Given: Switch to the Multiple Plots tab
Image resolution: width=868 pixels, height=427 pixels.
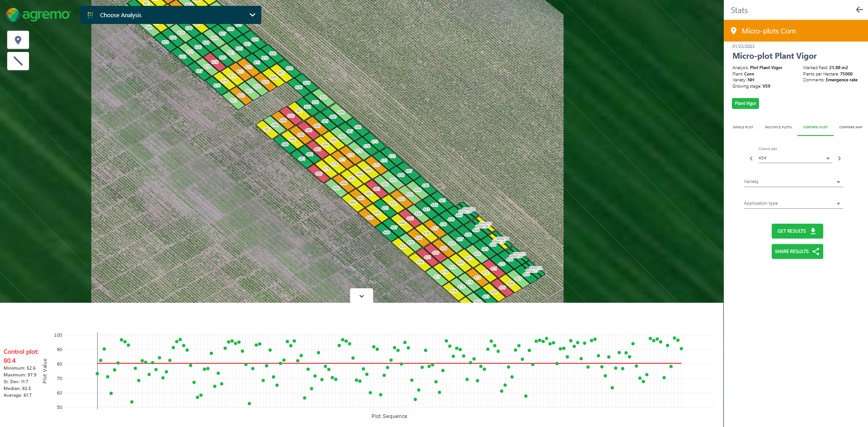Looking at the screenshot, I should 778,127.
